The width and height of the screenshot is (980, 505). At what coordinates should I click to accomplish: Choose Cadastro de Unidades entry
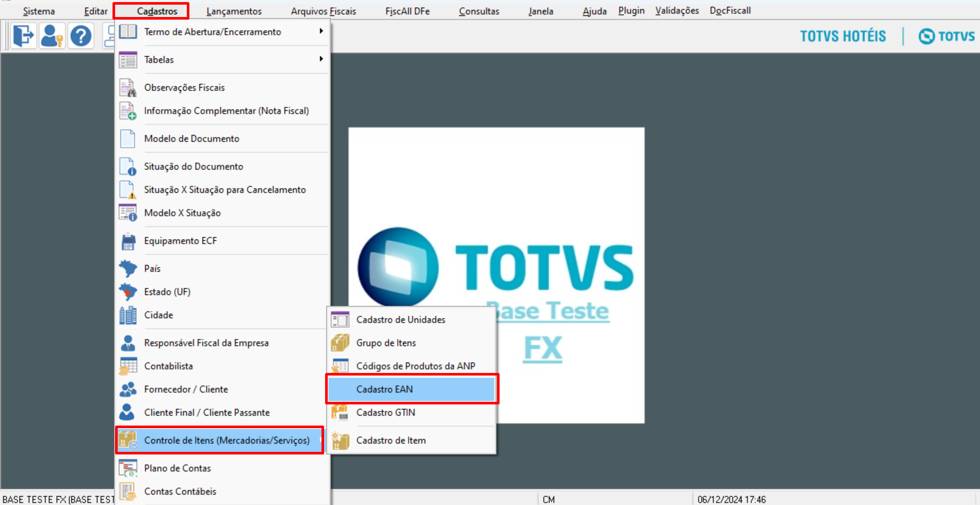(412, 320)
